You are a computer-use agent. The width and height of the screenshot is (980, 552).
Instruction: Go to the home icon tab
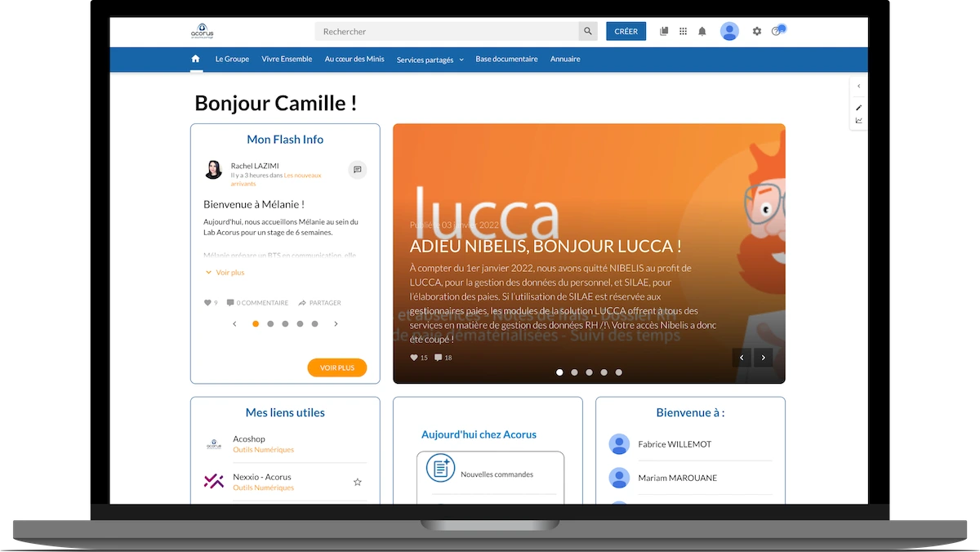coord(196,59)
